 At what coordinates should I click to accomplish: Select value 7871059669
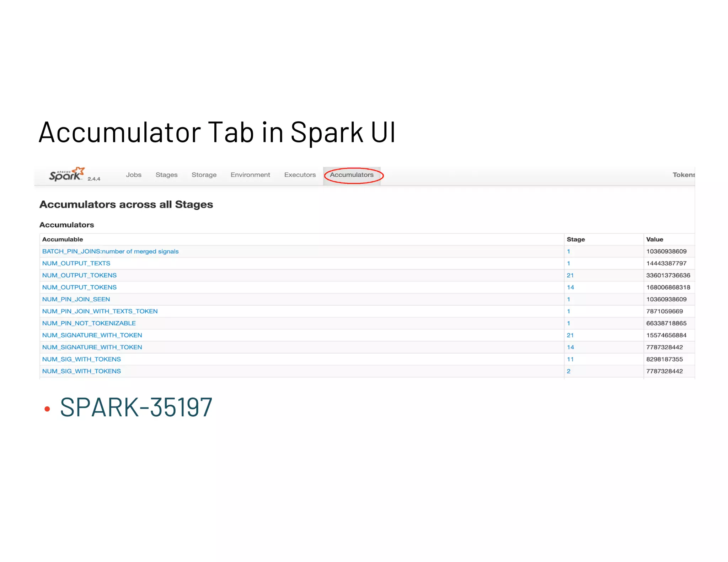coord(664,312)
